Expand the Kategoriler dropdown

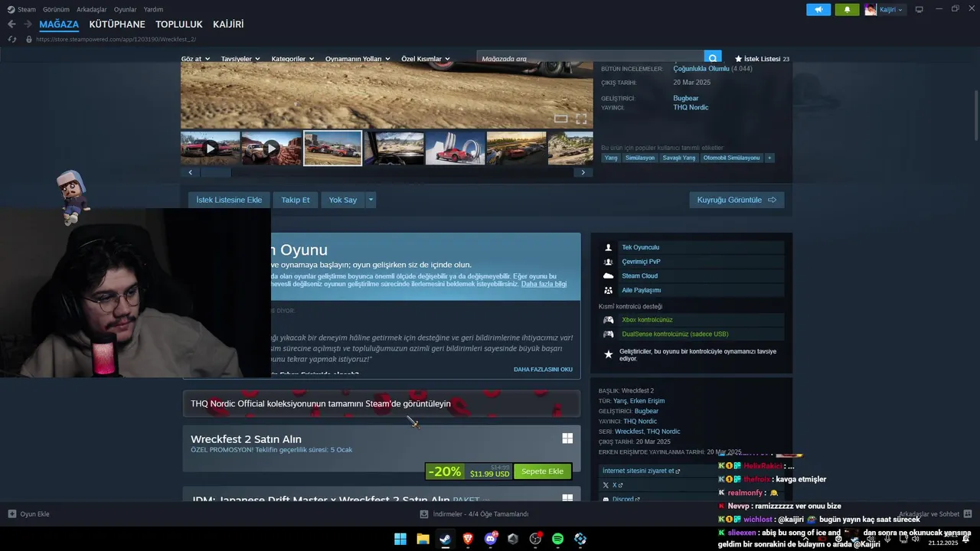[x=292, y=58]
